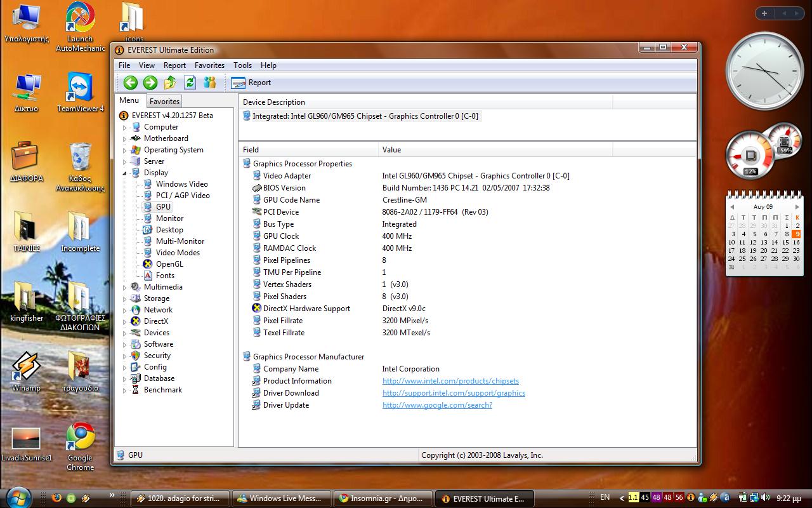Image resolution: width=812 pixels, height=508 pixels.
Task: Collapse the Display tree node
Action: point(125,173)
